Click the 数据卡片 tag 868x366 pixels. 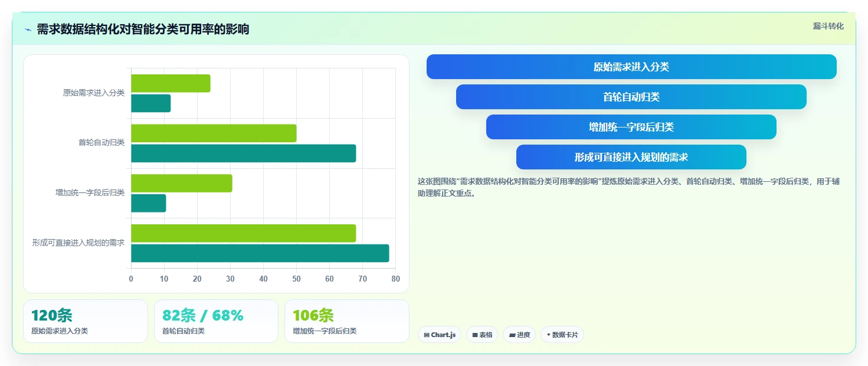click(562, 335)
